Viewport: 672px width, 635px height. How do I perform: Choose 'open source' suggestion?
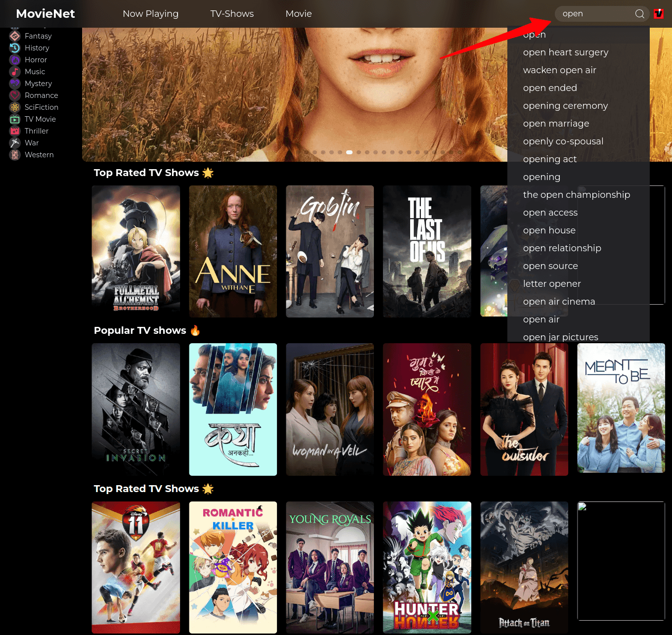click(579, 266)
